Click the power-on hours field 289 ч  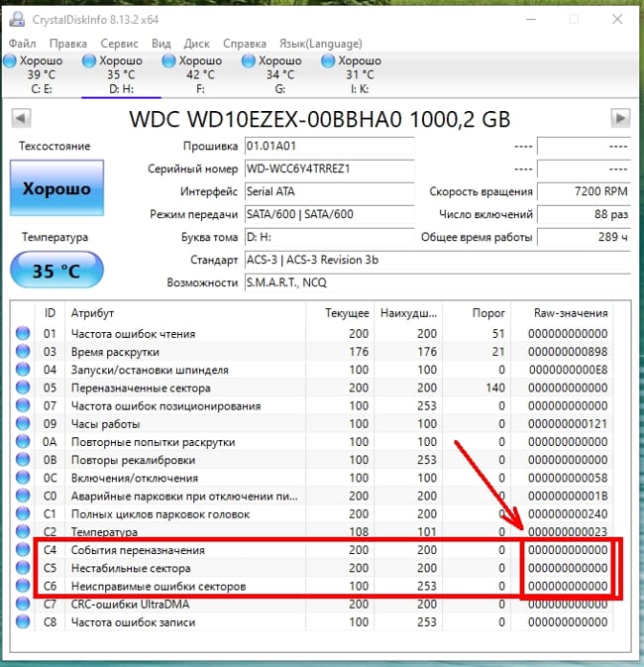(x=584, y=237)
